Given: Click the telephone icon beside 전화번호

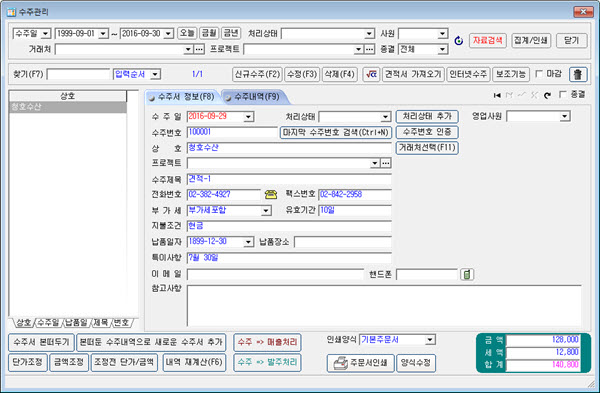Looking at the screenshot, I should pyautogui.click(x=271, y=194).
